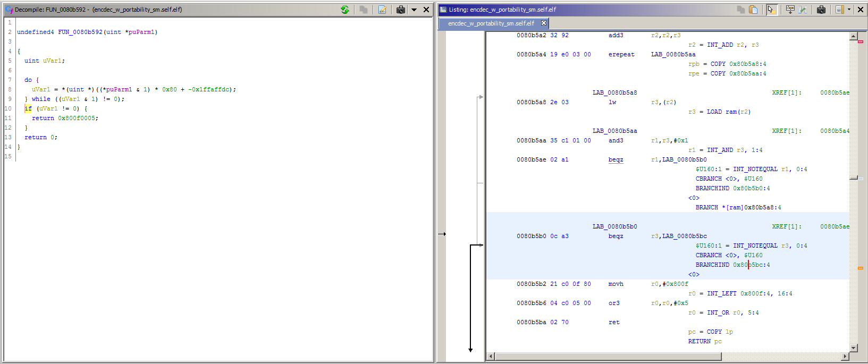Click 'r3 = LOAD ram(r2)' pcode line

[x=720, y=112]
